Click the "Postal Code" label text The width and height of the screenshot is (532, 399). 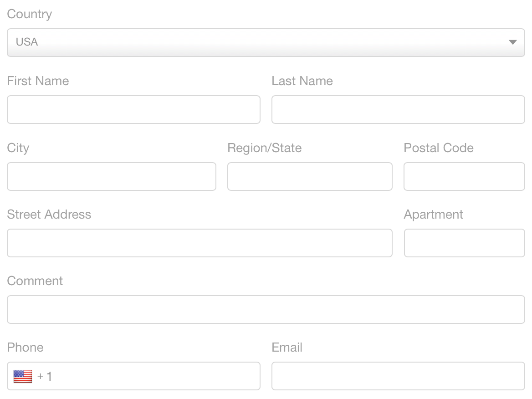(439, 148)
